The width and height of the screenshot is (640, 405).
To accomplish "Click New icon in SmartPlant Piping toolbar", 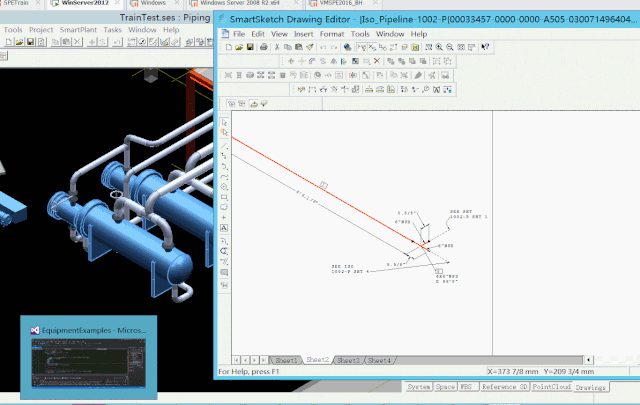I will pyautogui.click(x=9, y=42).
